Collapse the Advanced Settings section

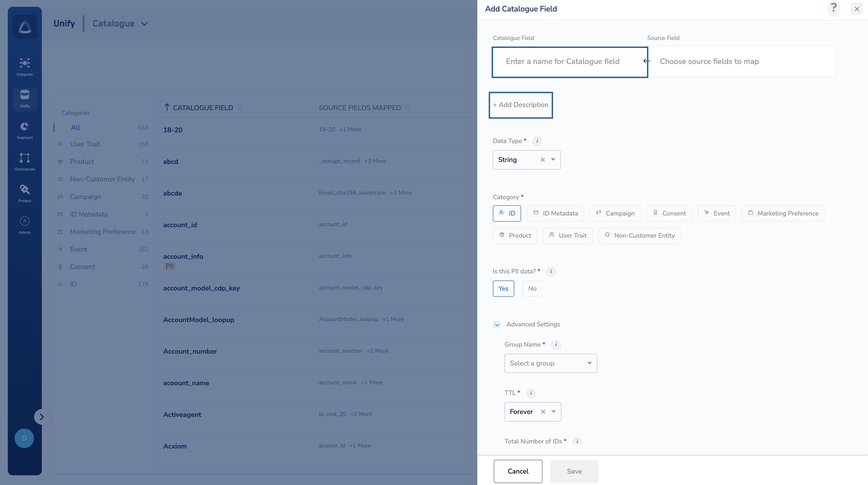[x=497, y=324]
